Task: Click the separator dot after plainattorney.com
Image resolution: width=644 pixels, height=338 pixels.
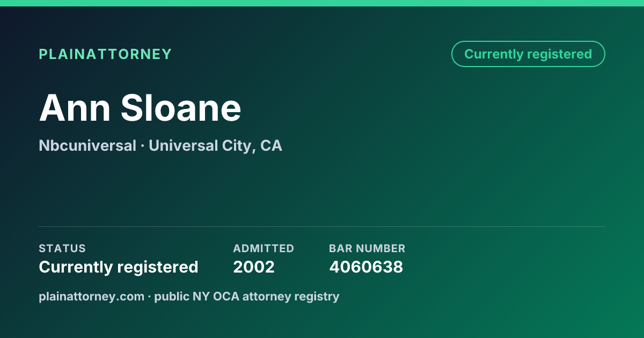Action: 149,297
